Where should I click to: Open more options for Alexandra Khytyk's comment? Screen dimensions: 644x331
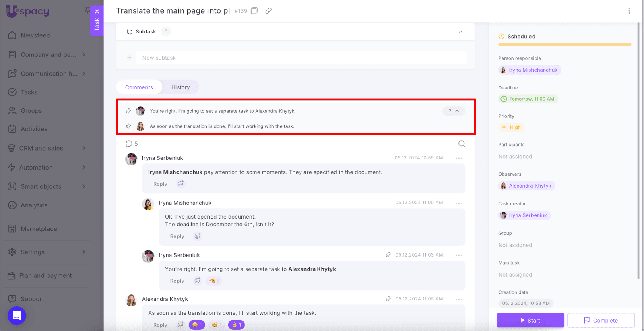point(459,299)
